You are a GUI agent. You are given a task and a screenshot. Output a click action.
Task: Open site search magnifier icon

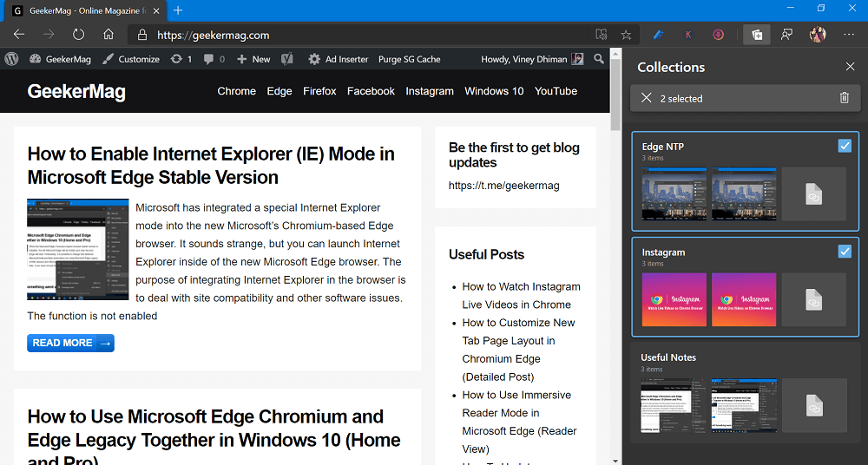(x=598, y=59)
